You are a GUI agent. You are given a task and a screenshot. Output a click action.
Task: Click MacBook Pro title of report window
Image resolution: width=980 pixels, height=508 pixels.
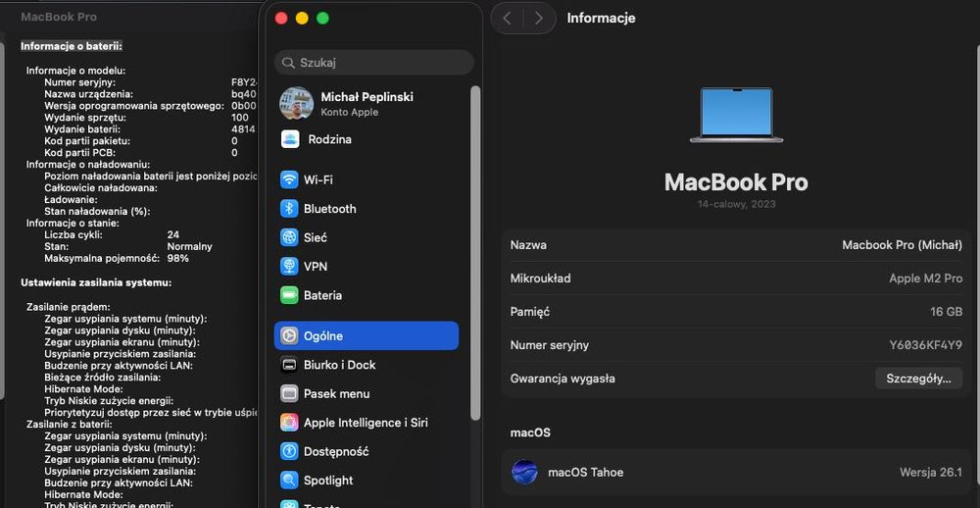(x=59, y=17)
